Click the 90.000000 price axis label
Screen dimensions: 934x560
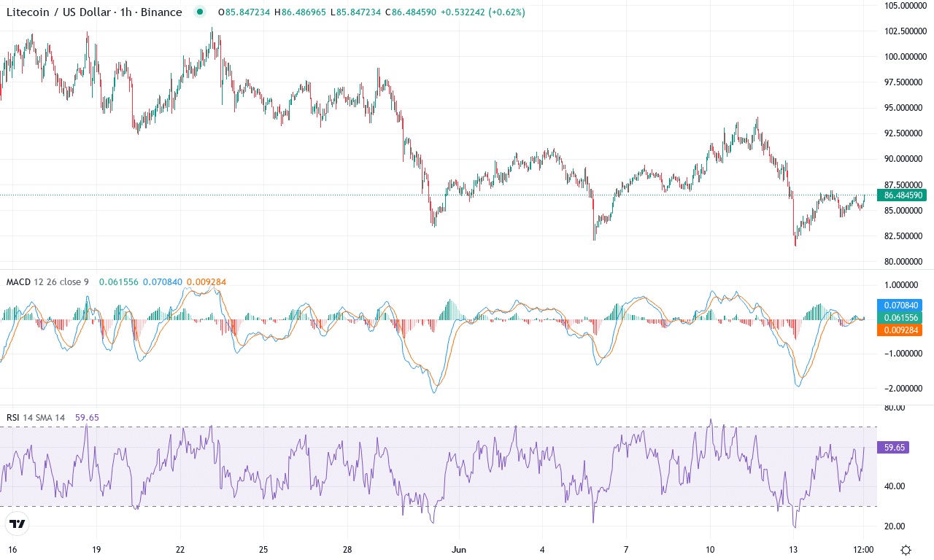tap(905, 158)
